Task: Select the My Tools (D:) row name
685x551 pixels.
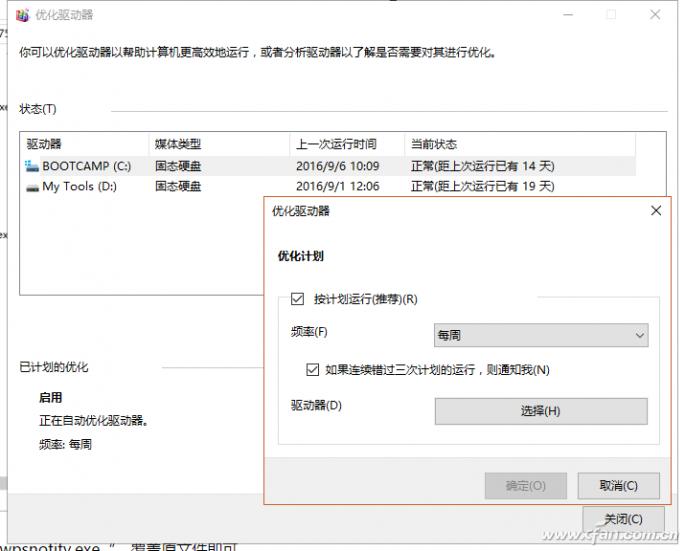Action: [80, 187]
